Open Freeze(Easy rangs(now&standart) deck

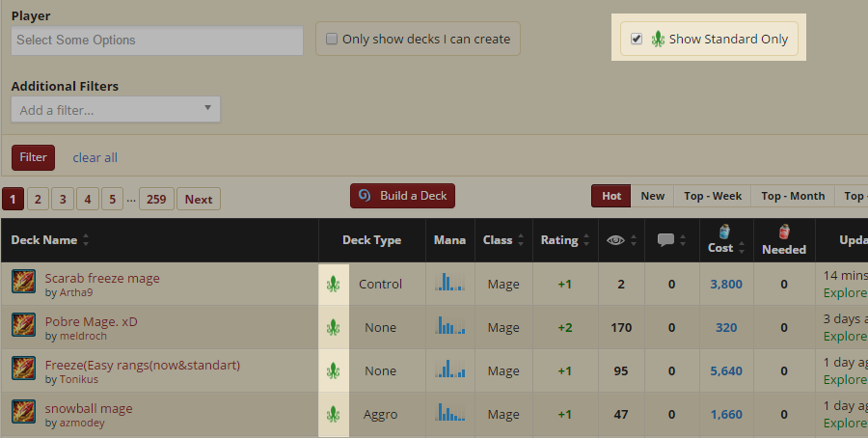[143, 365]
